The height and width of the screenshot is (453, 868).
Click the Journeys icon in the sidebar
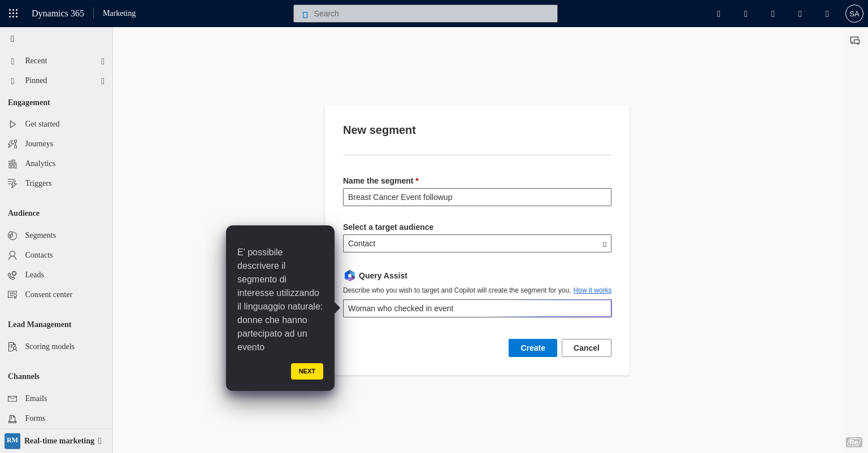pyautogui.click(x=12, y=144)
